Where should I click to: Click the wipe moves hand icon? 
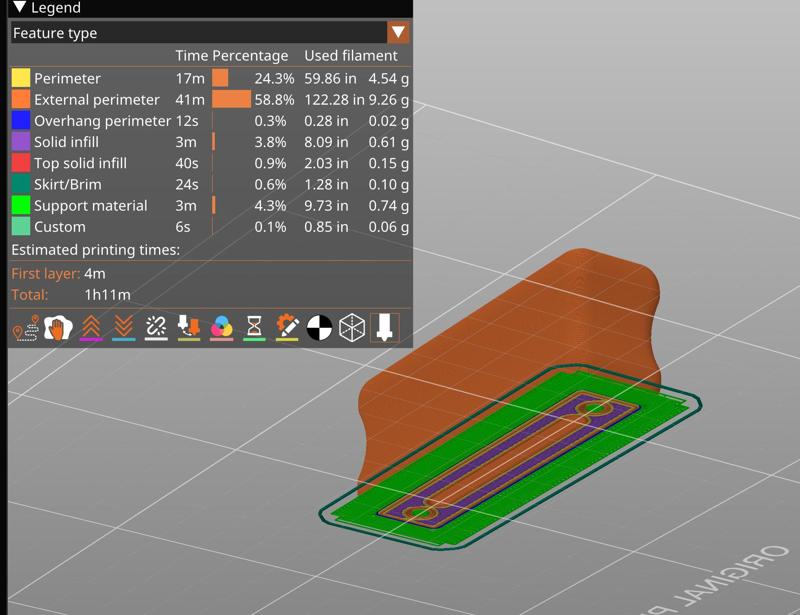58,328
